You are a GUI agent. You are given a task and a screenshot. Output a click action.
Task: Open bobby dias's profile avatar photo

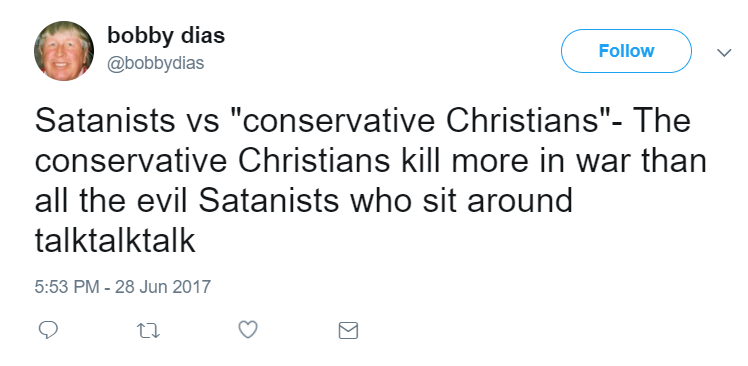pos(64,51)
